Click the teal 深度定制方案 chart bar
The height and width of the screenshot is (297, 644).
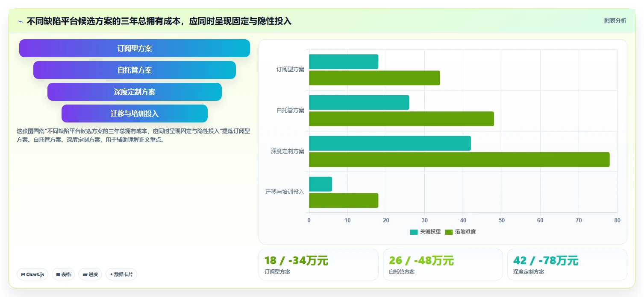[x=390, y=143]
